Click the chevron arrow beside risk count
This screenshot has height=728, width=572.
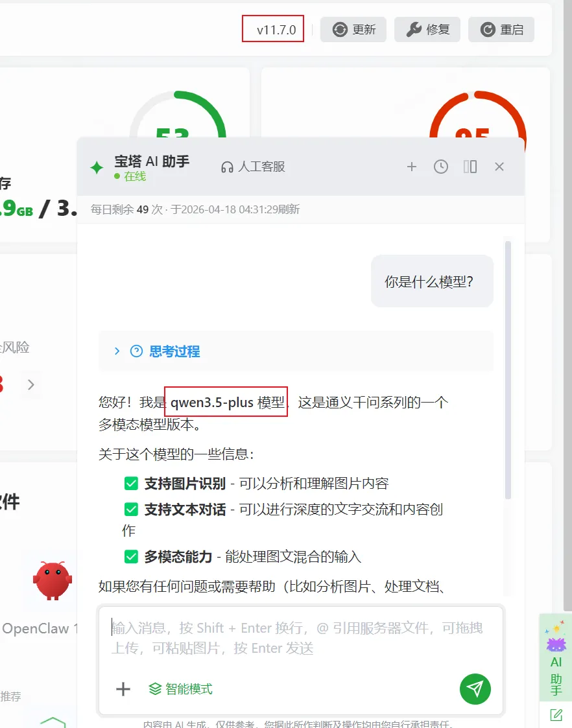coord(31,385)
